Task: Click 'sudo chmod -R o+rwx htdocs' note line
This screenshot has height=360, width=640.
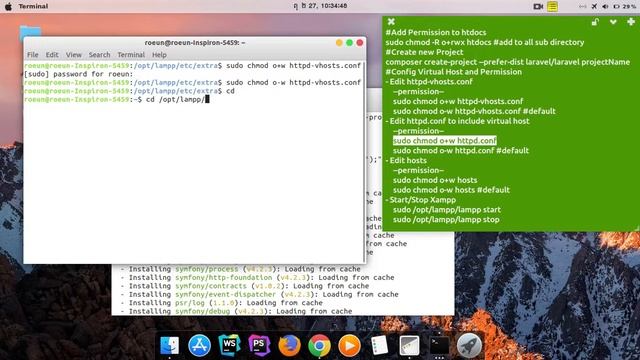Action: tap(484, 42)
